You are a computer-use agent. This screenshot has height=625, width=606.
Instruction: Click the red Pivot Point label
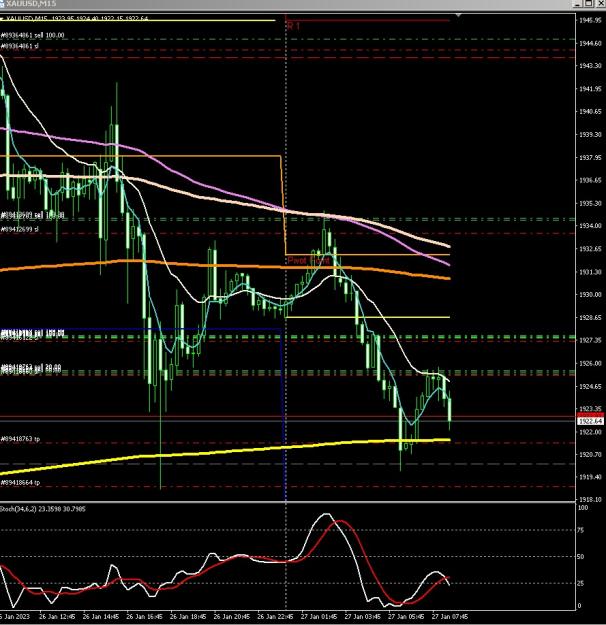[309, 260]
